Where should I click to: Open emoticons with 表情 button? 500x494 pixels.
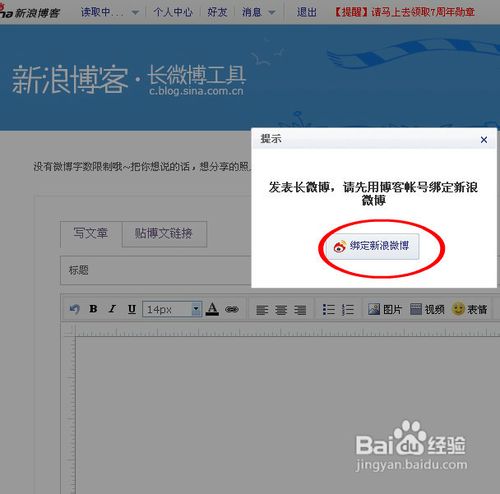(x=470, y=309)
